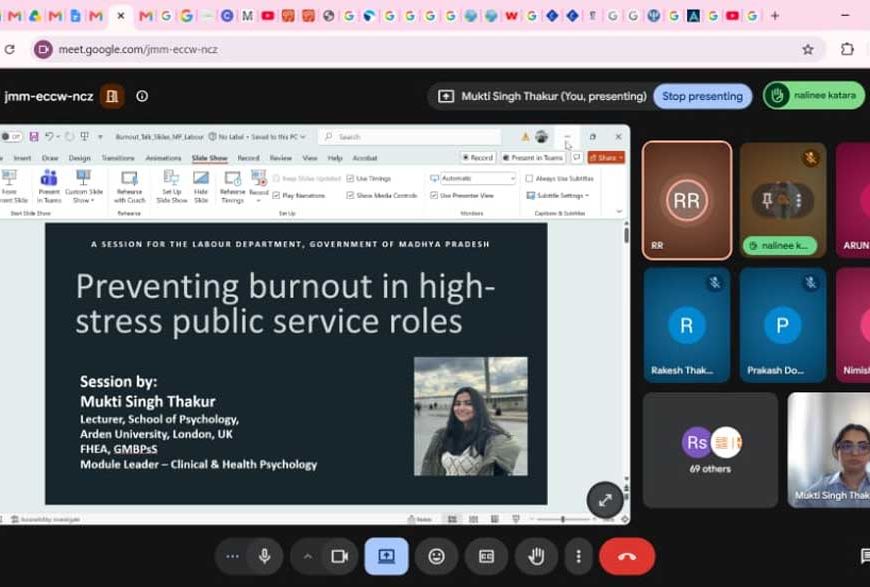Open the Animations tab in PowerPoint
870x587 pixels.
(163, 158)
